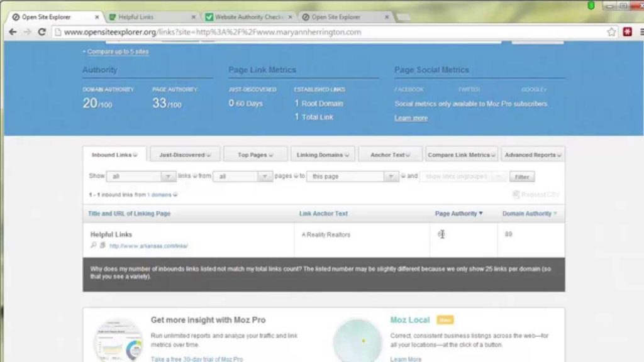Viewport: 644px width, 362px height.
Task: Go back with the browser back arrow
Action: (x=13, y=32)
